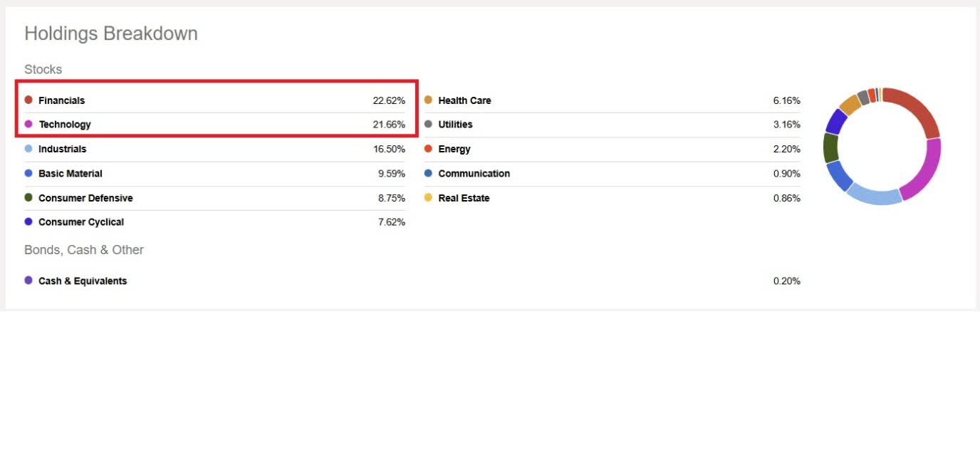Click the red Financials legend dot
The width and height of the screenshot is (980, 455).
[28, 100]
